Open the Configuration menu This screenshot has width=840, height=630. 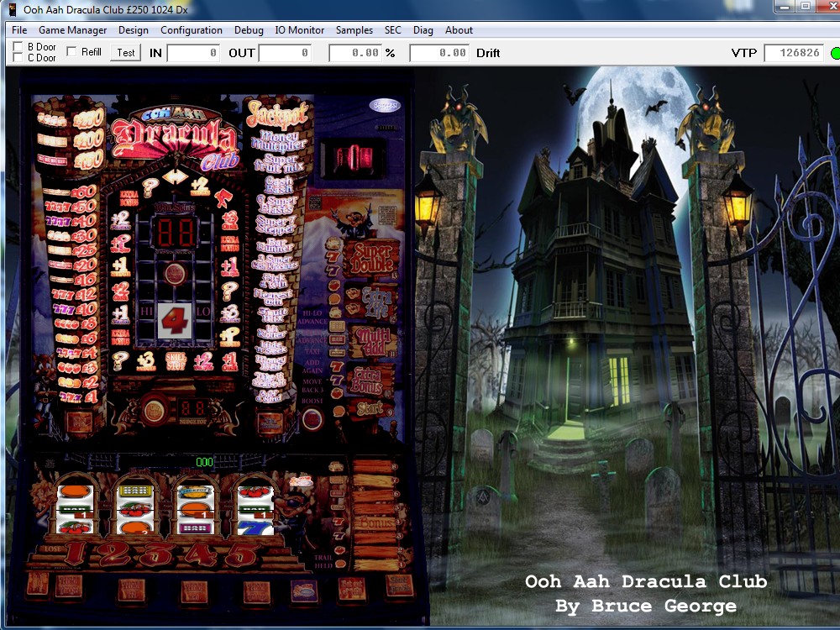point(192,30)
